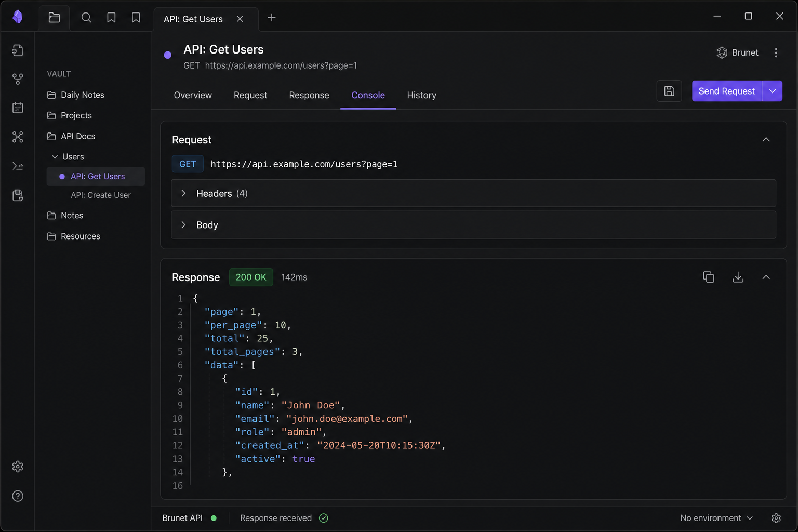Click the quick switcher document icon in the ribbon

point(18,50)
